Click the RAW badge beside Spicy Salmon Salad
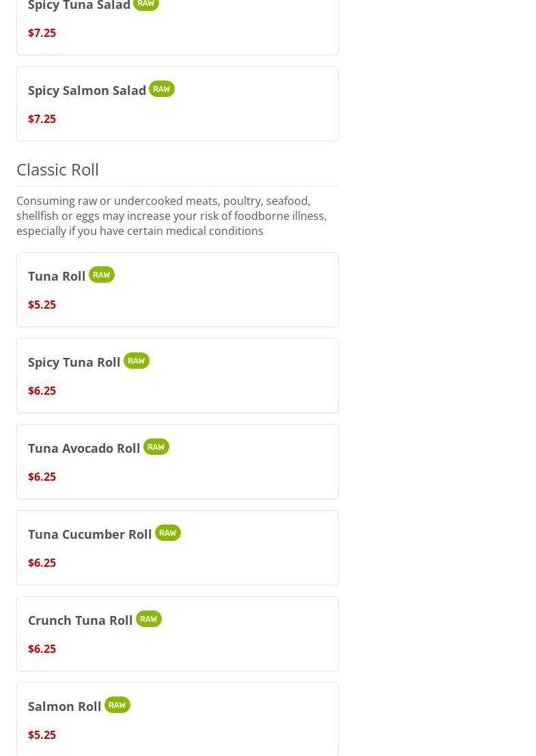This screenshot has height=756, width=536. click(161, 89)
